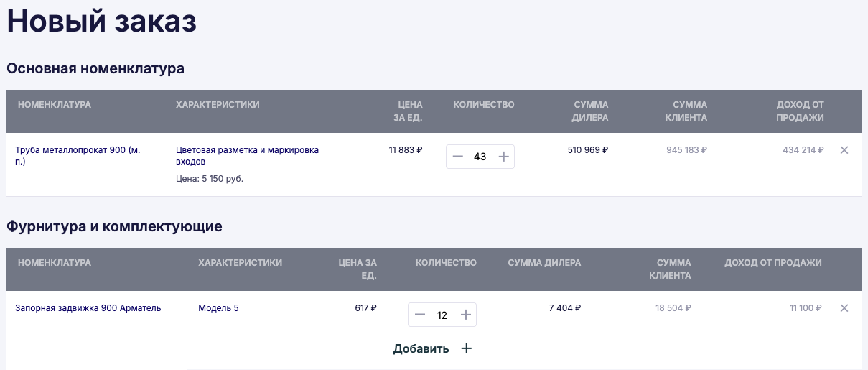This screenshot has height=370, width=868.
Task: Click Номенклатура header in Основная номенклатура table
Action: 55,105
